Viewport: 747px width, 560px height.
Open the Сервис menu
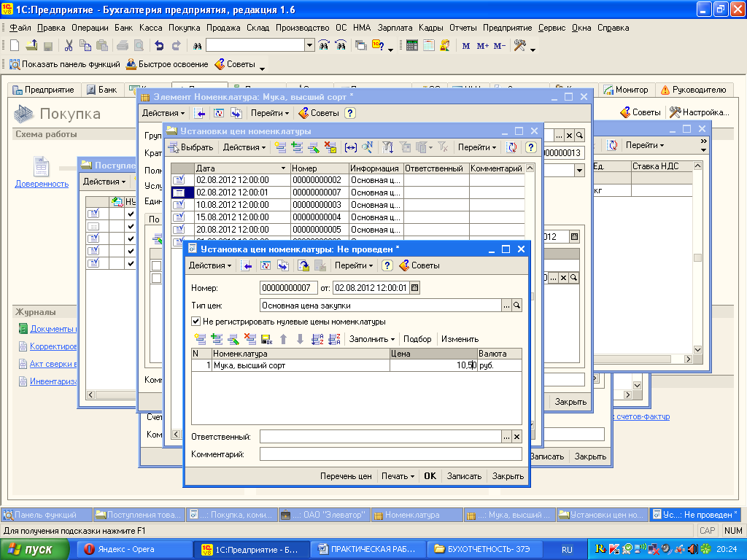[x=551, y=28]
